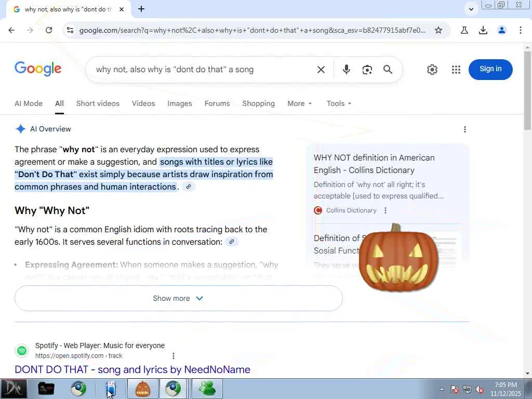Expand the More dropdown

[300, 103]
